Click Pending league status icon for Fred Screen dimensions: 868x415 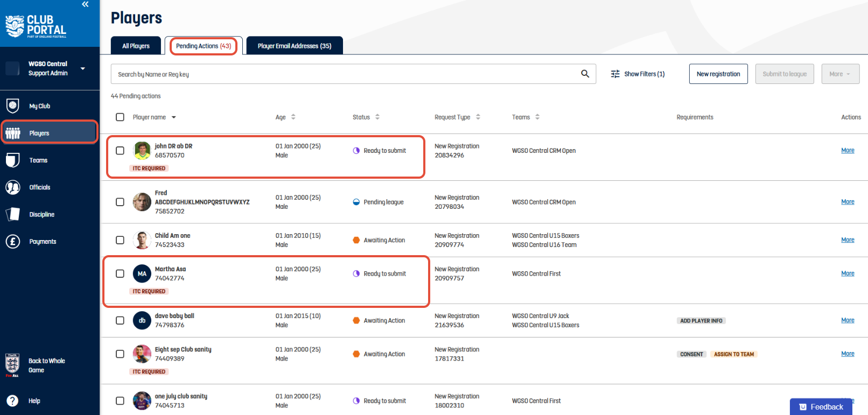[356, 202]
